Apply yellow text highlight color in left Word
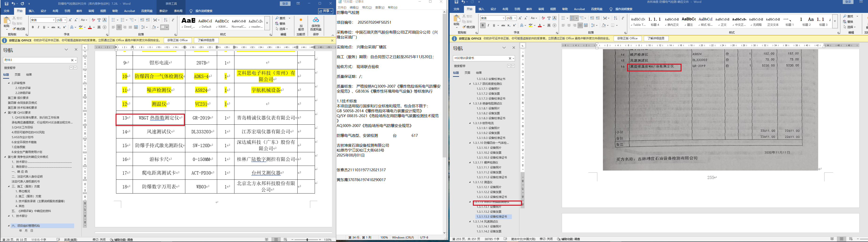Screen dimensions: 868x242 (80, 27)
